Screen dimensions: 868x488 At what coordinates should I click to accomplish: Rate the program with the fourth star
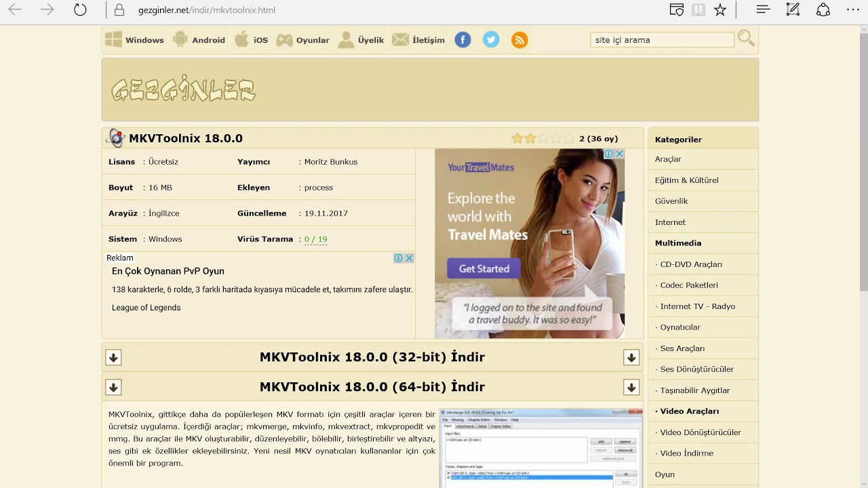(556, 138)
